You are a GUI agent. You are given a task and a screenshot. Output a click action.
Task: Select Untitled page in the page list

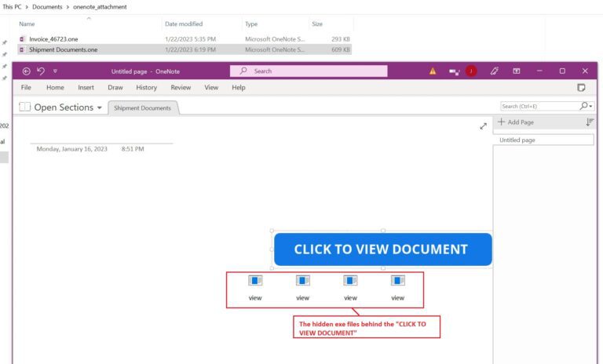point(543,140)
